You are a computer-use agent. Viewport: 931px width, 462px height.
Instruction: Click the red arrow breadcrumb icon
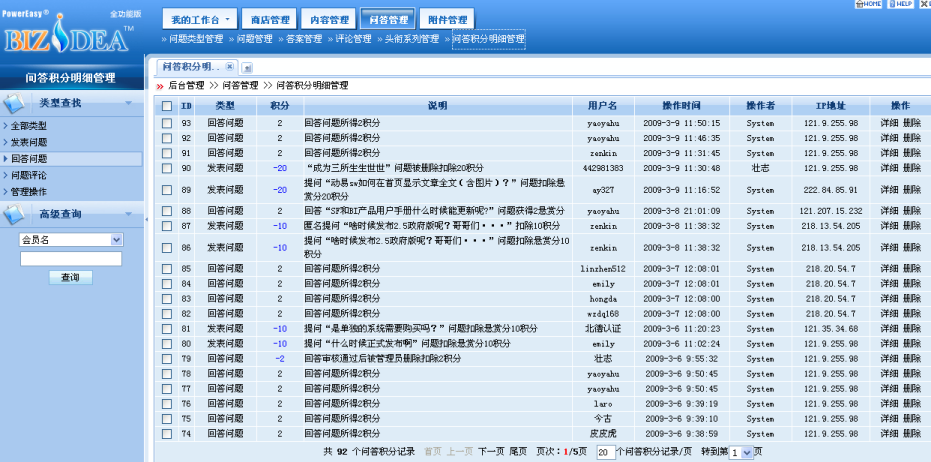160,86
